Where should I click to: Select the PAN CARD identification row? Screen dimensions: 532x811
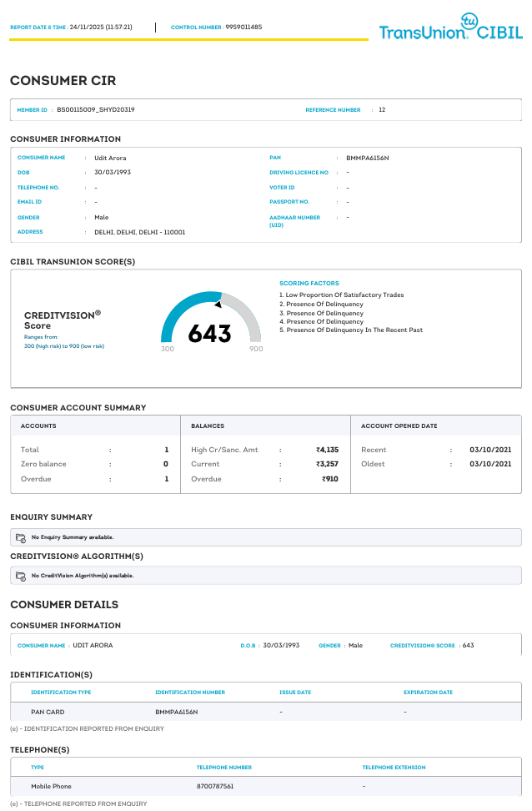48,713
